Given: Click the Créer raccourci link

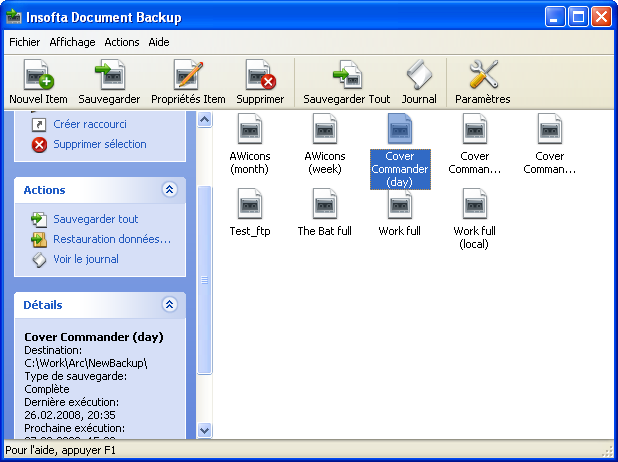Looking at the screenshot, I should (x=90, y=124).
